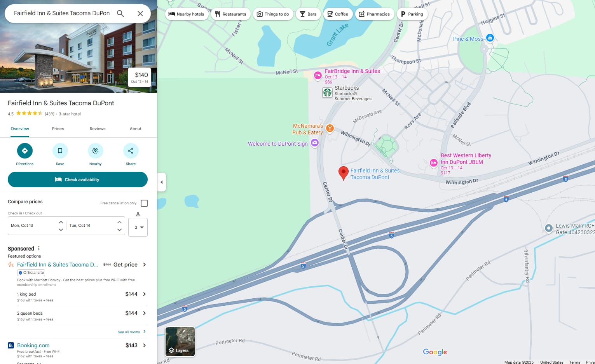
Task: Click the Coffee filter chip
Action: point(338,14)
